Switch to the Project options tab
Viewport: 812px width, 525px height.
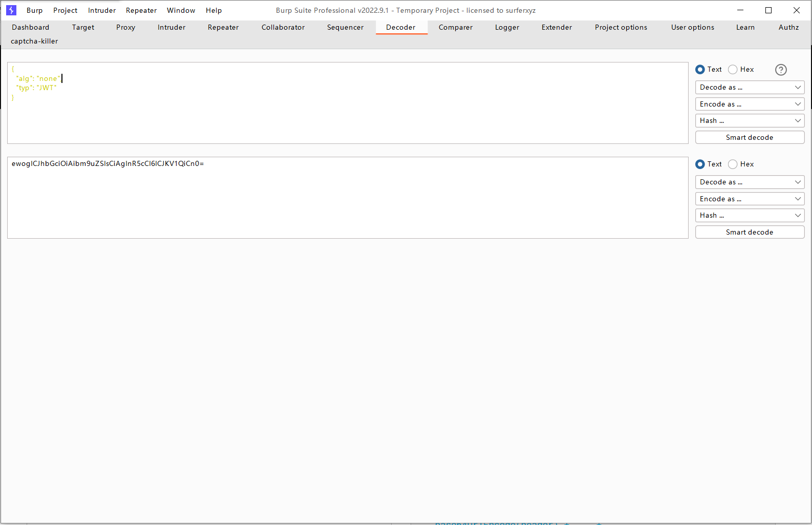621,28
